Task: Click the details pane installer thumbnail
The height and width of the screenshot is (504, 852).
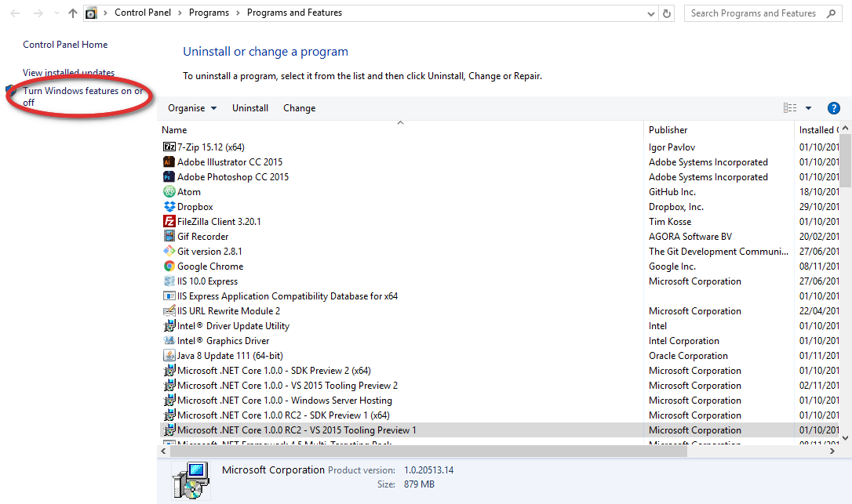Action: click(x=191, y=480)
